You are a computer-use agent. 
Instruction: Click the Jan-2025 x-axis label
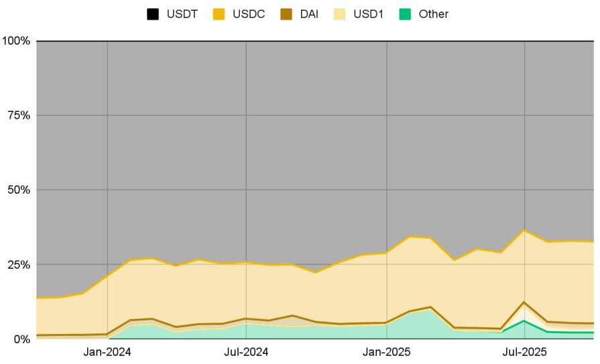click(x=386, y=352)
